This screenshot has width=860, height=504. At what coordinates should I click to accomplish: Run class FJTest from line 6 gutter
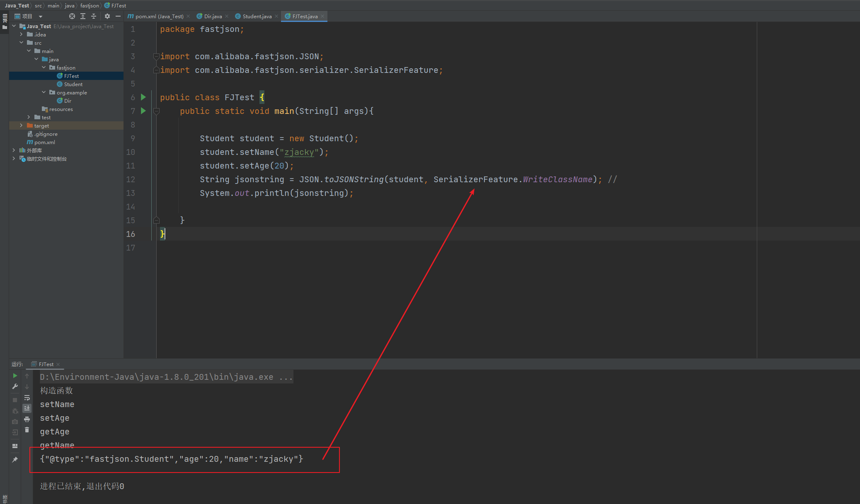[x=143, y=97]
